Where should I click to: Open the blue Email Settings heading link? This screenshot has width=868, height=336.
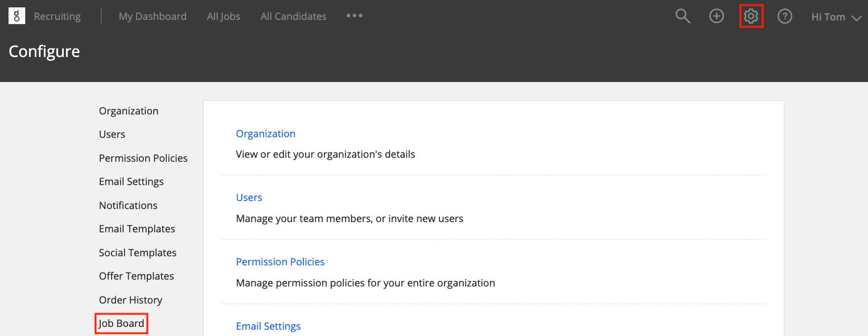point(268,326)
